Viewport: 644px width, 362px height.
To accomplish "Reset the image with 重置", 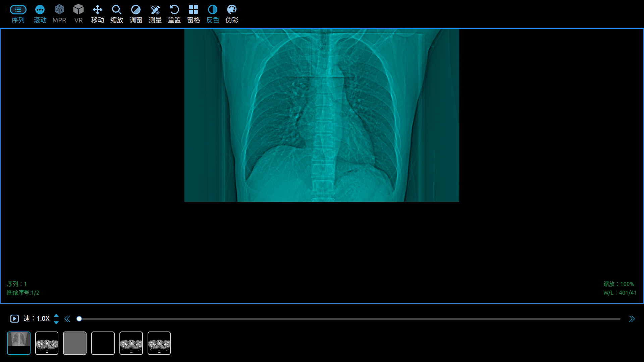I will coord(174,13).
